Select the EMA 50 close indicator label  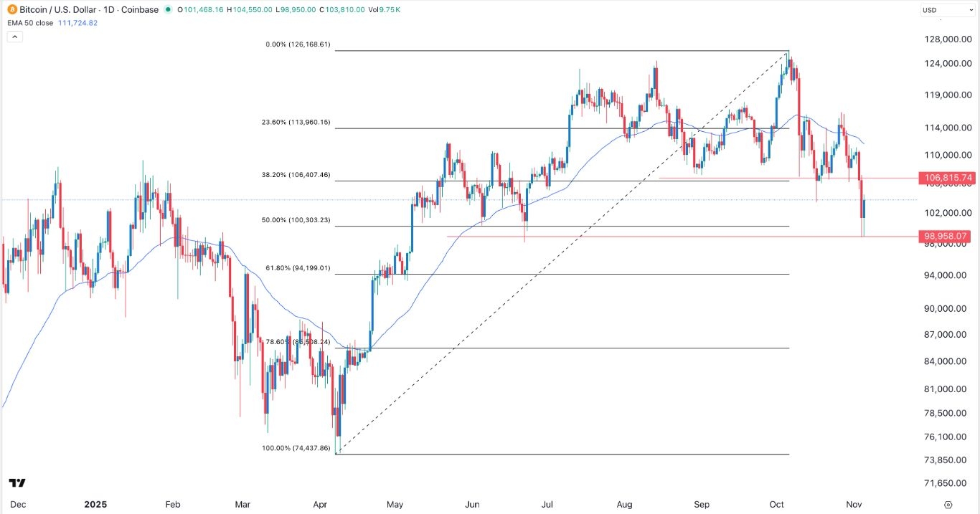point(30,23)
